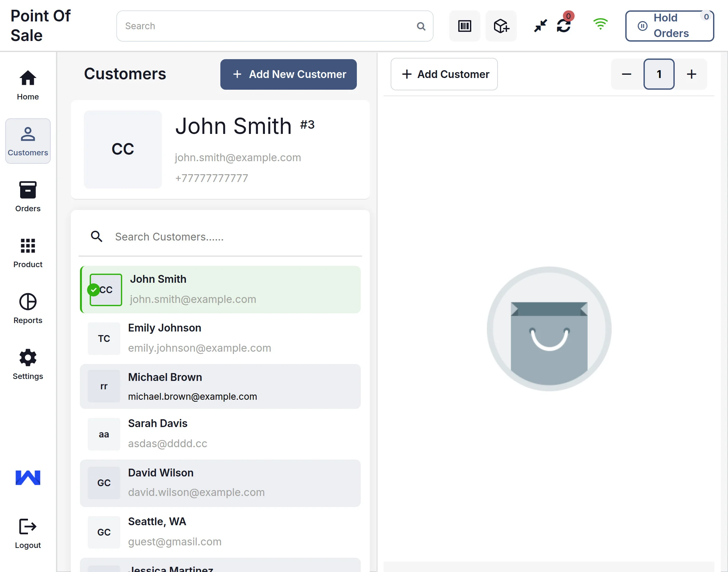Image resolution: width=728 pixels, height=572 pixels.
Task: Increase quantity with the plus stepper
Action: 692,74
